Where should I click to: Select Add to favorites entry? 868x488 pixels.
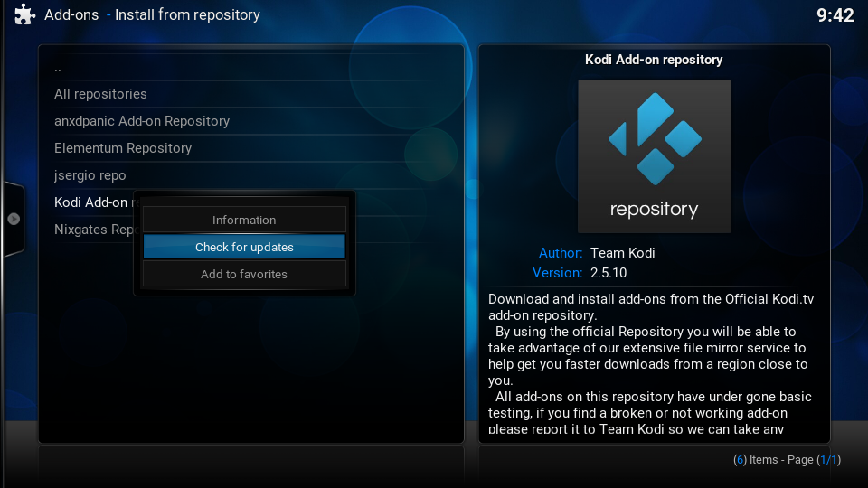point(244,274)
